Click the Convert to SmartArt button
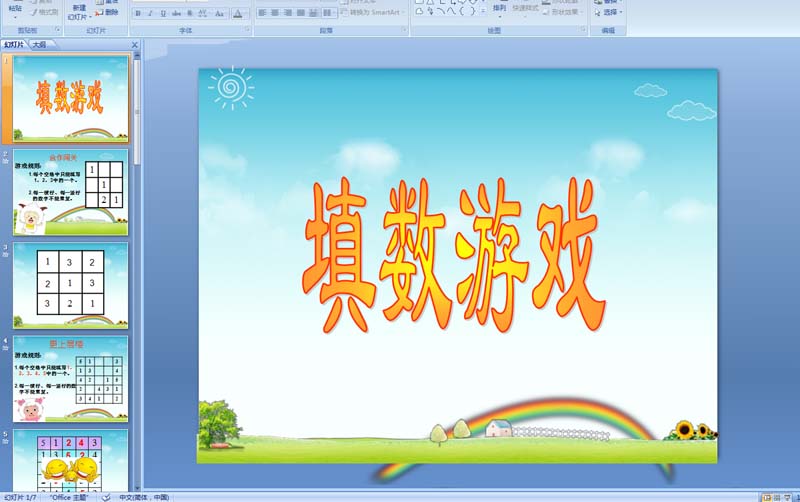Image resolution: width=800 pixels, height=502 pixels. [373, 13]
